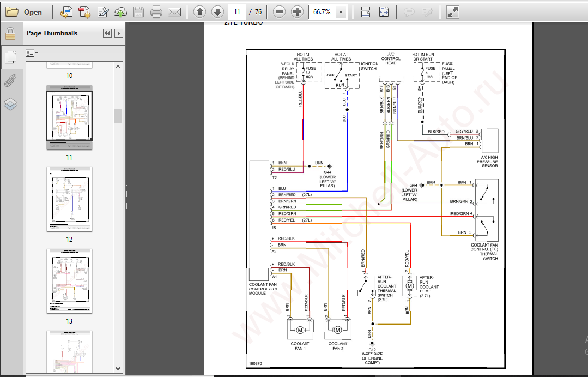Viewport: 588px width, 377px height.
Task: Zoom out with the minus button
Action: [279, 12]
